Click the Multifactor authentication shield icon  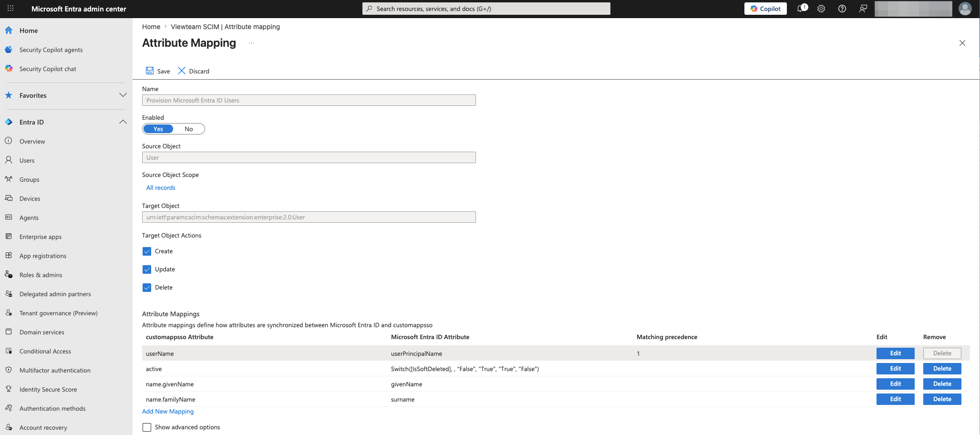(9, 370)
